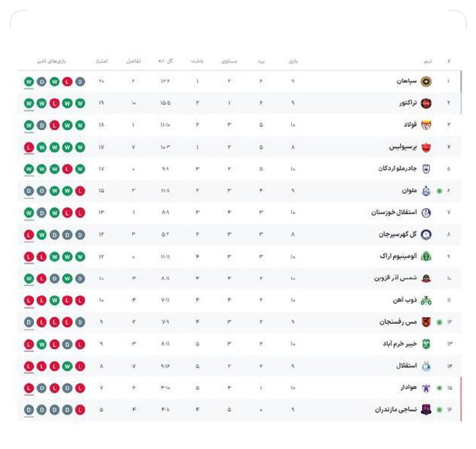Click green live indicator beside Malavan
Viewport: 476px width, 449px height.
tap(439, 191)
